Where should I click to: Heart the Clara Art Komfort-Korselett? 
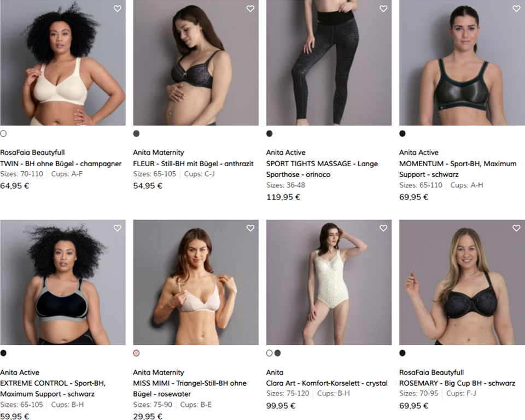tap(383, 228)
